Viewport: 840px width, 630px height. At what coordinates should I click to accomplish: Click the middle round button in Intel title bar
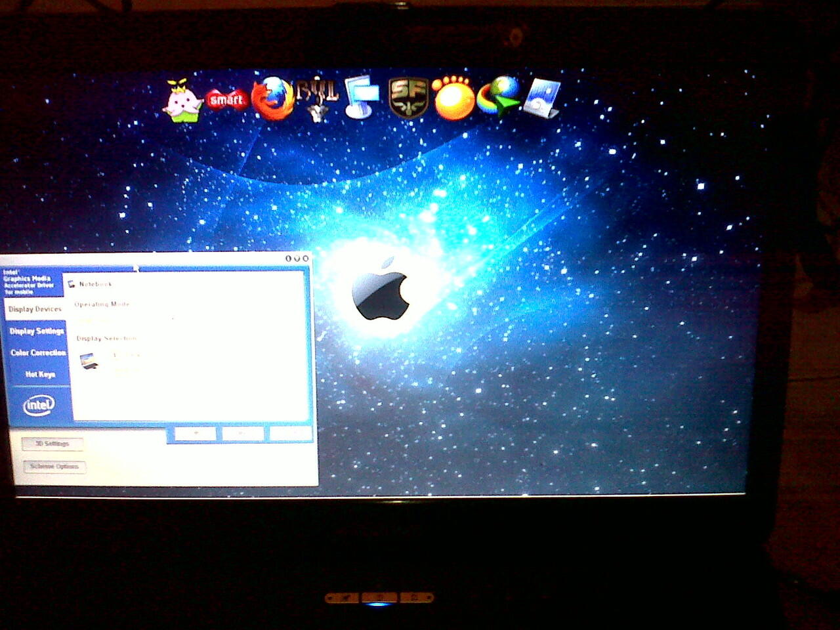[x=297, y=259]
